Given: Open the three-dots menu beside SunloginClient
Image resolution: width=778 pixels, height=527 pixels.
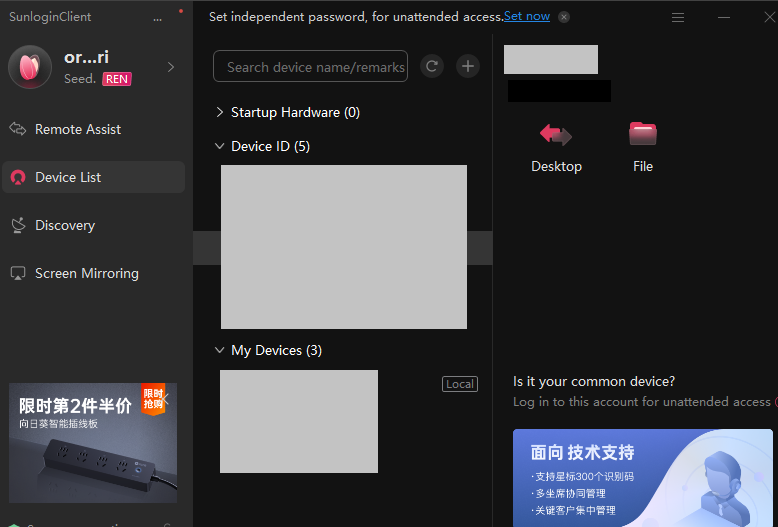Looking at the screenshot, I should pos(157,18).
